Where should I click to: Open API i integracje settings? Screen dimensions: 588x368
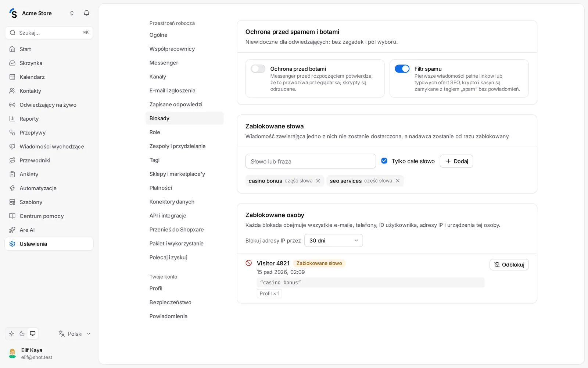point(184,216)
